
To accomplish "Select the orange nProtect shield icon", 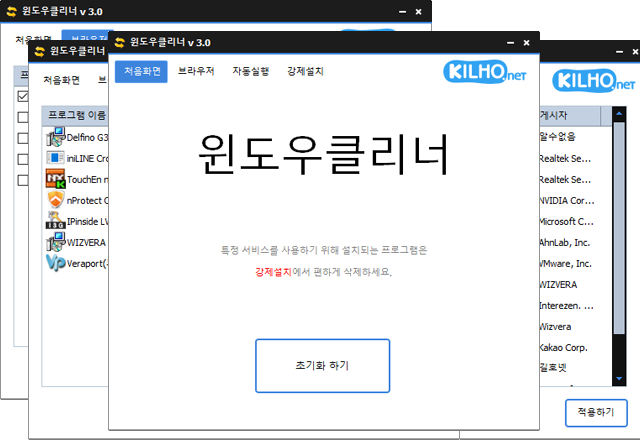I will 56,200.
